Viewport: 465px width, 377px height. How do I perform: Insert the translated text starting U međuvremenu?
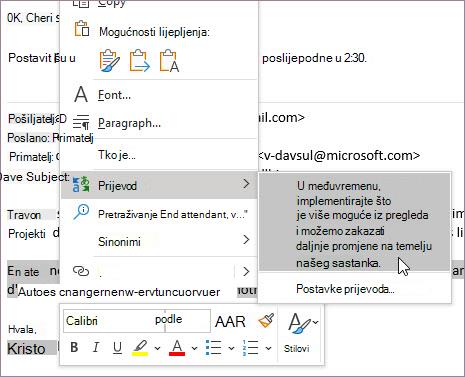coord(355,223)
